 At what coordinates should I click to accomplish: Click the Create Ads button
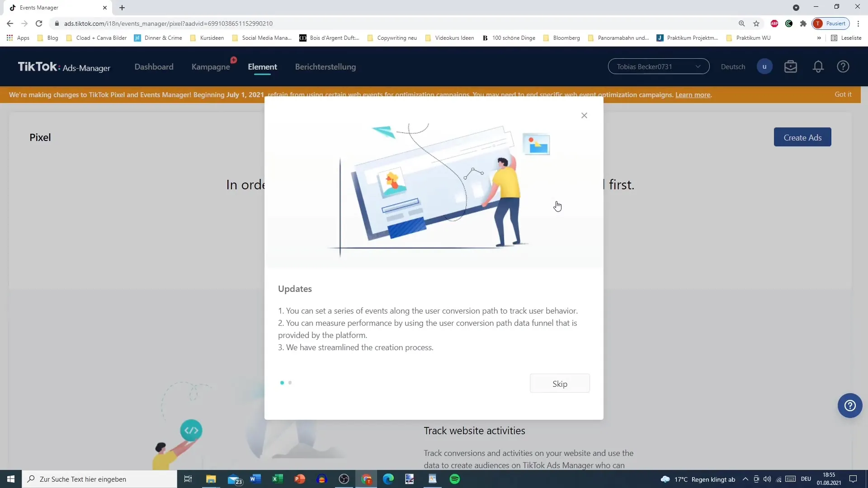point(802,137)
